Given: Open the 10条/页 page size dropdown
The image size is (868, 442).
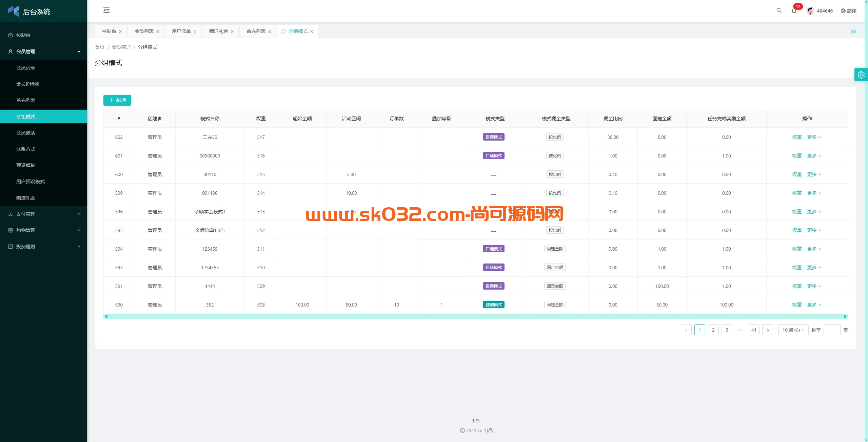Looking at the screenshot, I should coord(793,330).
